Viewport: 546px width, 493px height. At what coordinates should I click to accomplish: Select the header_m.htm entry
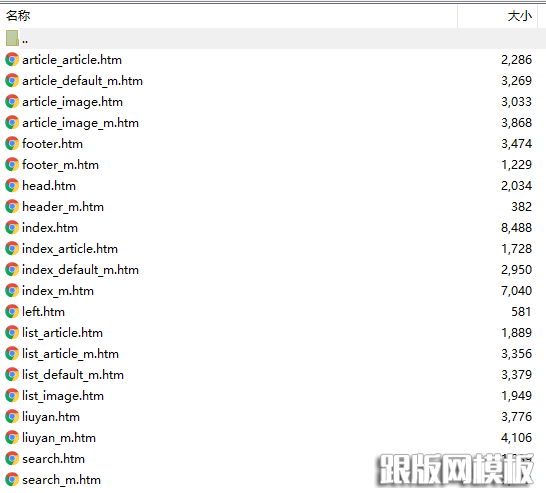click(x=63, y=207)
